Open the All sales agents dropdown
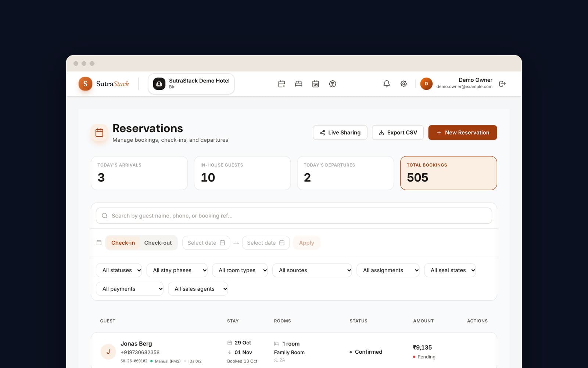The image size is (588, 368). (198, 289)
